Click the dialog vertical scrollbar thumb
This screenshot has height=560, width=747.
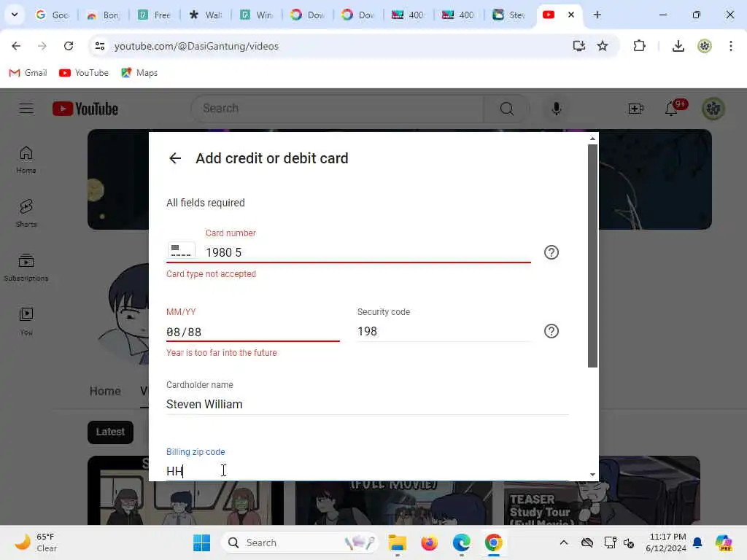(592, 256)
